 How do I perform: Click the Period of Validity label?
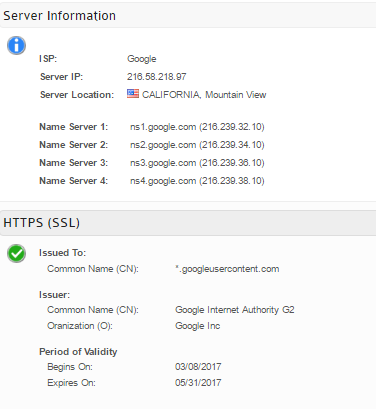(78, 352)
